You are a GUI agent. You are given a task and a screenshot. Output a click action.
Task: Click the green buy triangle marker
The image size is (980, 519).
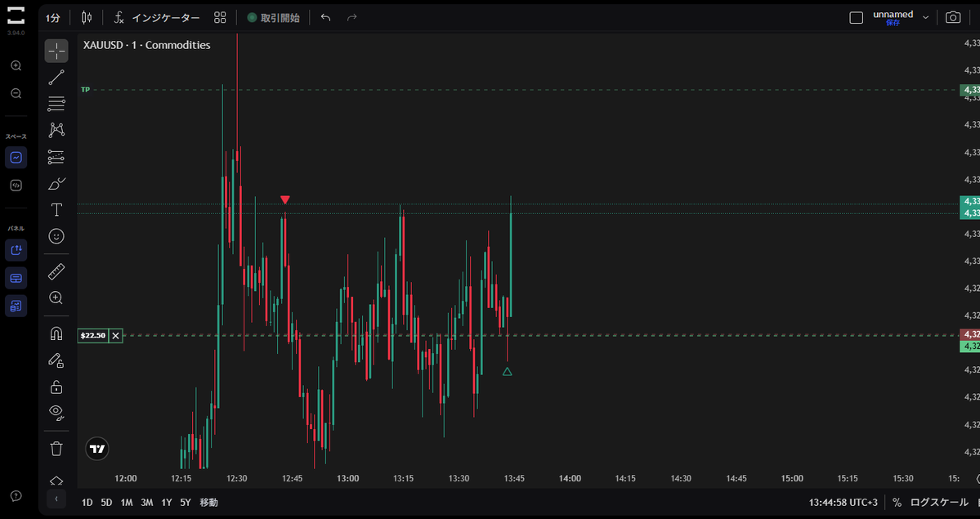(507, 371)
